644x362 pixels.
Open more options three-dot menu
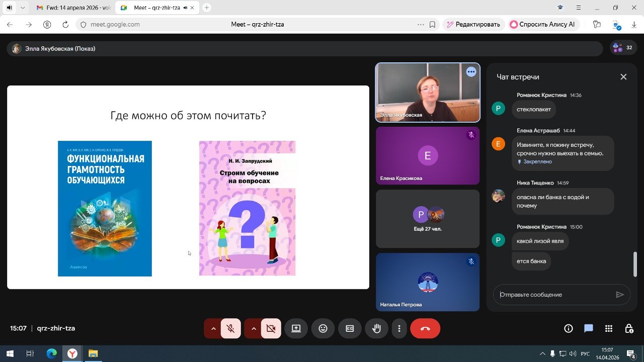399,328
